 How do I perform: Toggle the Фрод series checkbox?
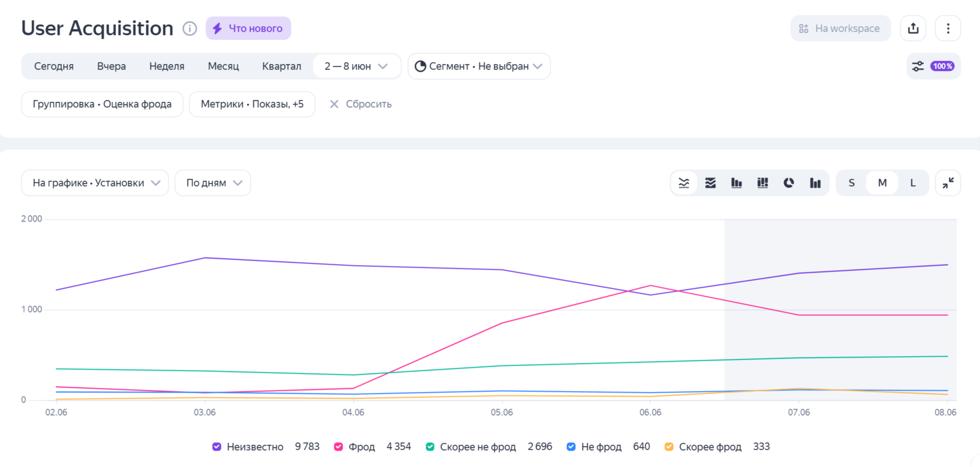(338, 446)
